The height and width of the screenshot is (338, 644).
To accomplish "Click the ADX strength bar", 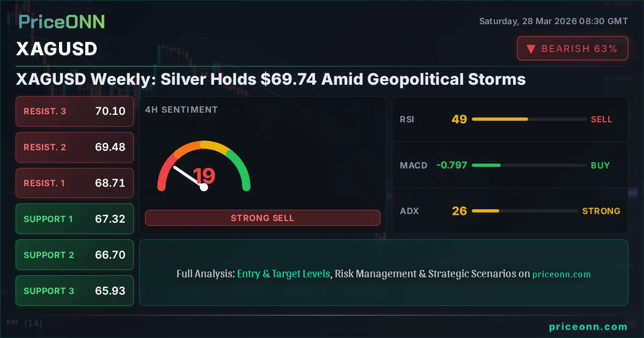I will click(x=529, y=211).
